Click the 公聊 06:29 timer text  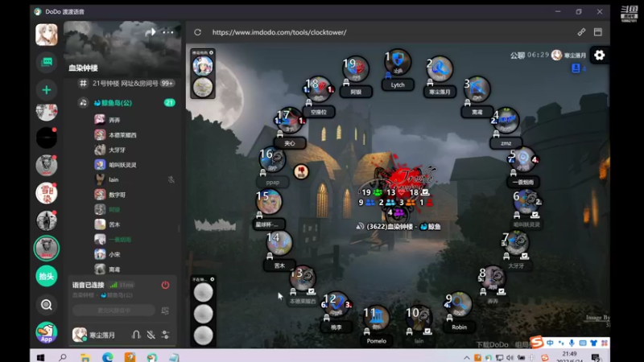pos(530,55)
